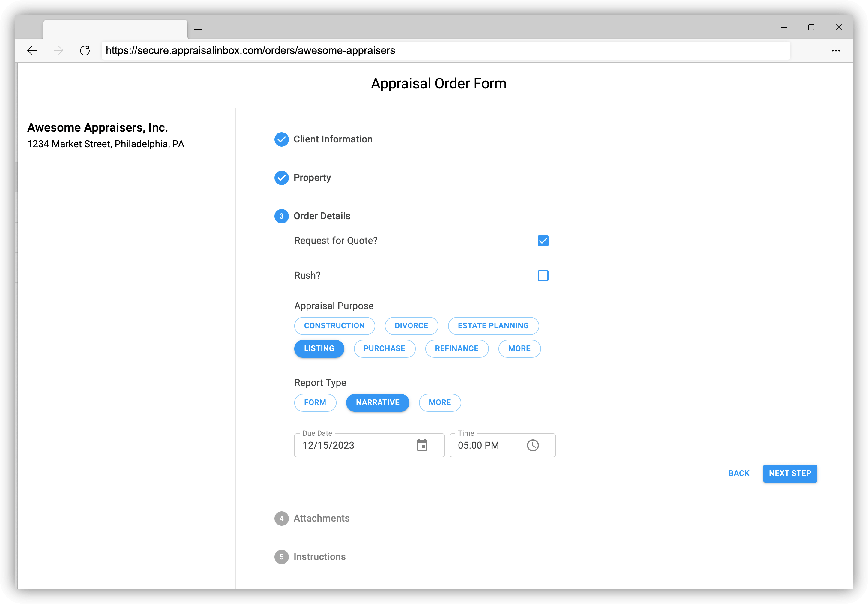The height and width of the screenshot is (604, 868).
Task: Select the FORM report type
Action: (315, 402)
